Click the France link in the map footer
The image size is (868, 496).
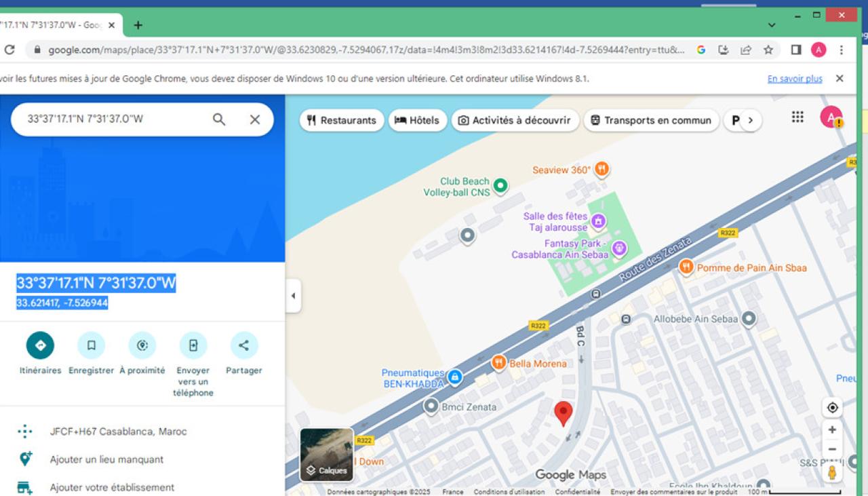[452, 492]
